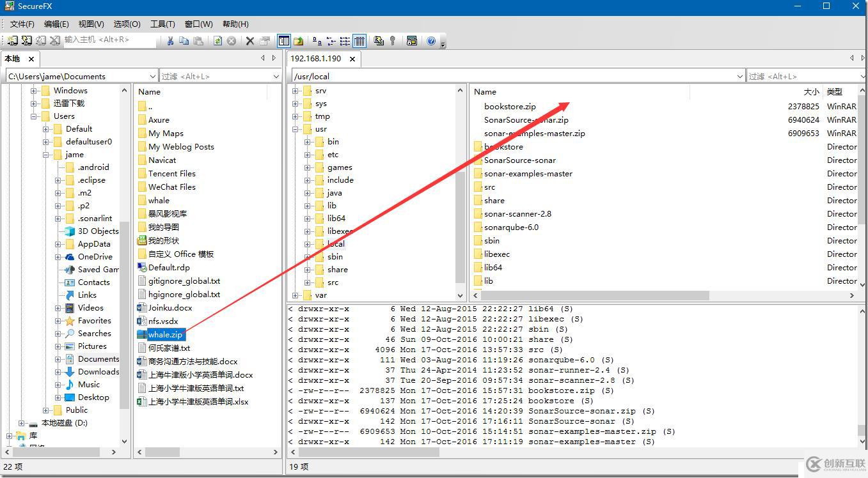Click the Delete X toolbar icon
Image resolution: width=868 pixels, height=478 pixels.
(x=250, y=41)
